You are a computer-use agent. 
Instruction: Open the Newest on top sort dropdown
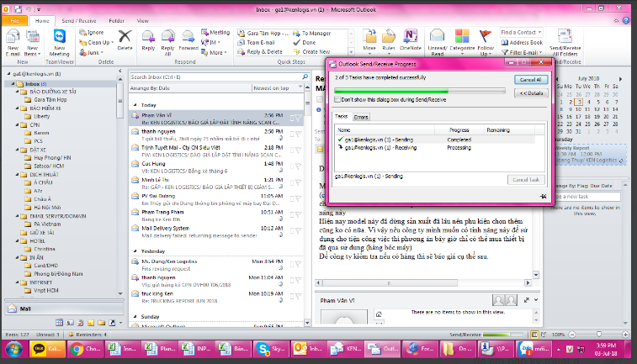coord(300,87)
